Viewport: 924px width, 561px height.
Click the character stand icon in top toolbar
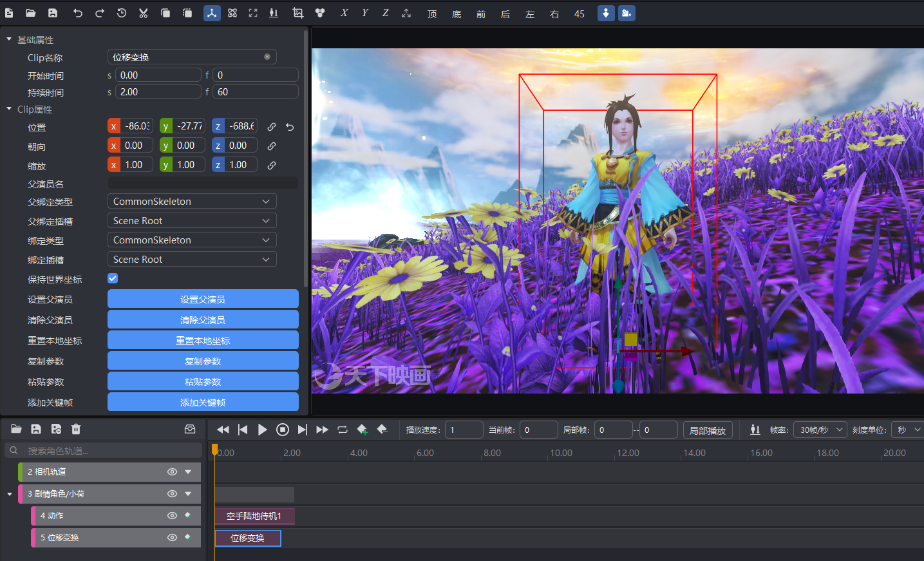click(x=274, y=13)
